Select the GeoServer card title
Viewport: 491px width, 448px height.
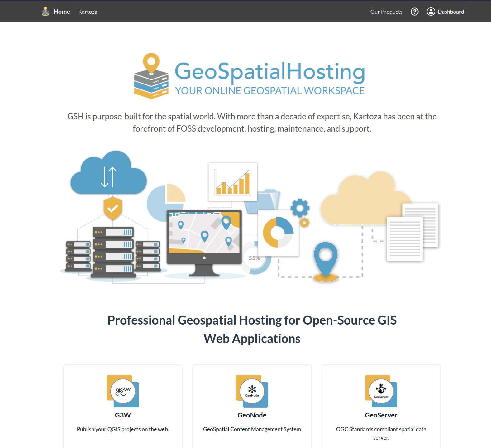click(381, 415)
